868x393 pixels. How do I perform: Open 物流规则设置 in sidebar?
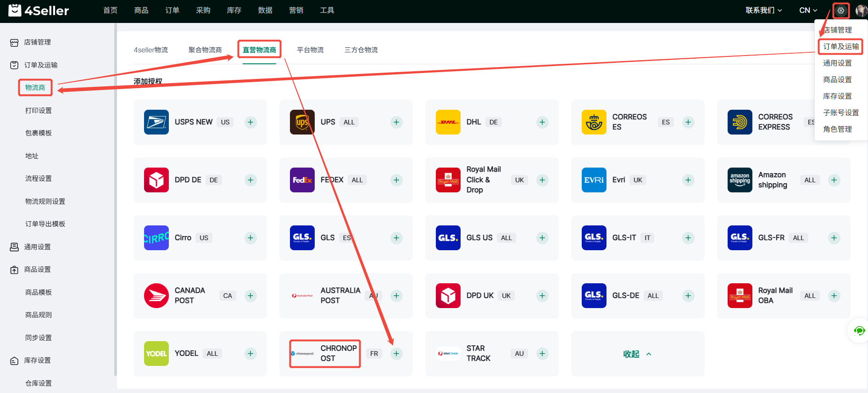click(45, 202)
